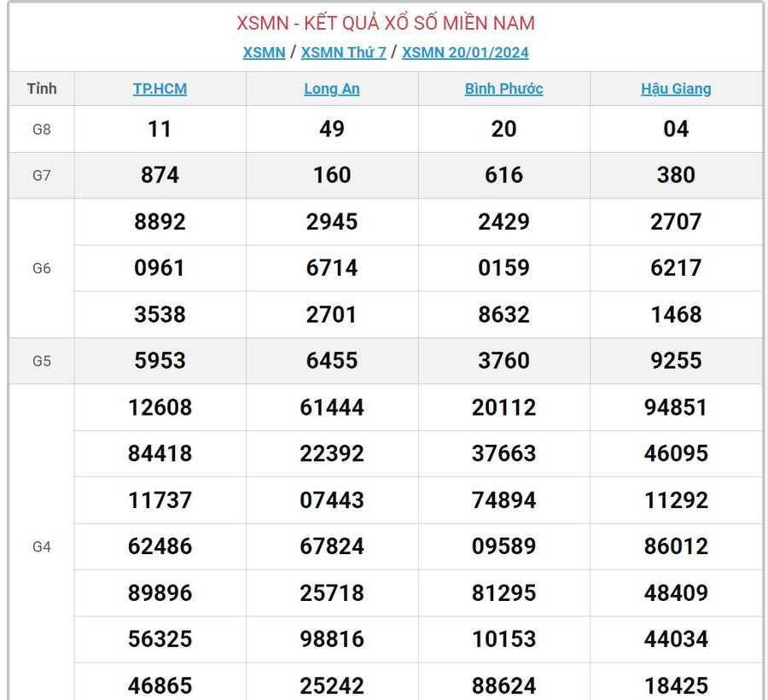Click the Tỉnh header cell

pos(42,89)
